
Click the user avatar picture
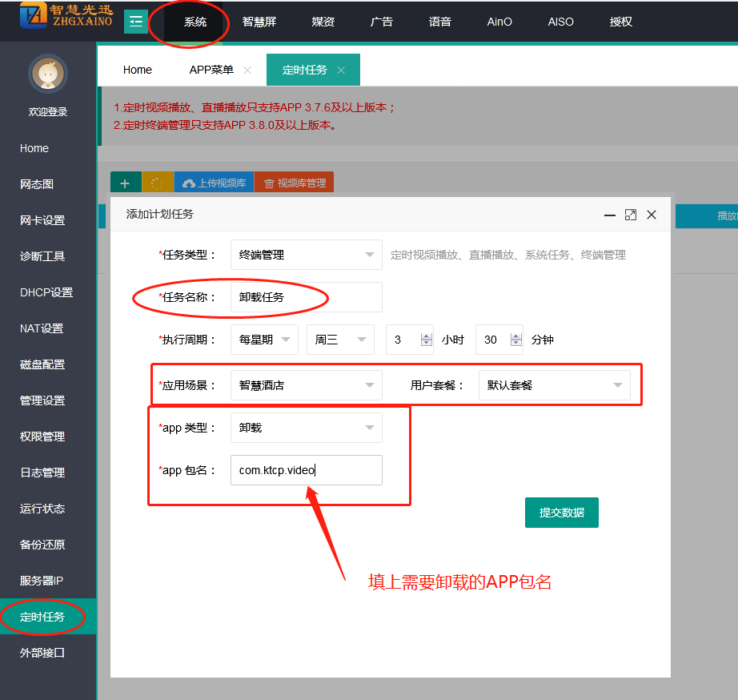pos(48,74)
